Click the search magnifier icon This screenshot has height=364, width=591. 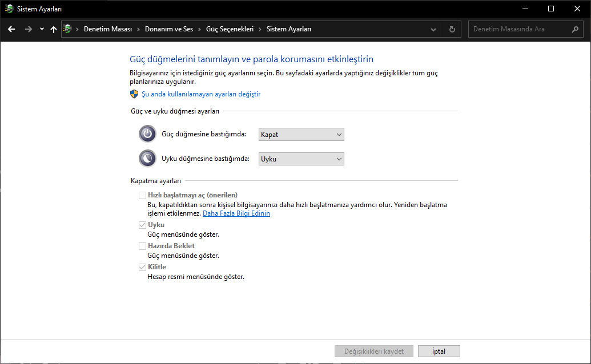[575, 29]
